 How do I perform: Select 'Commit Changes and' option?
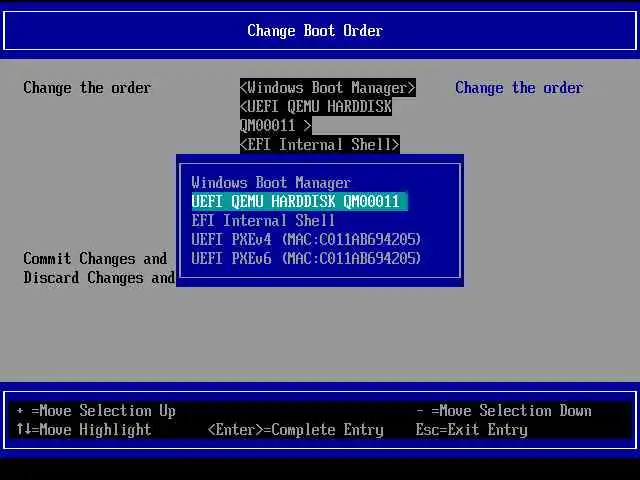(95, 258)
